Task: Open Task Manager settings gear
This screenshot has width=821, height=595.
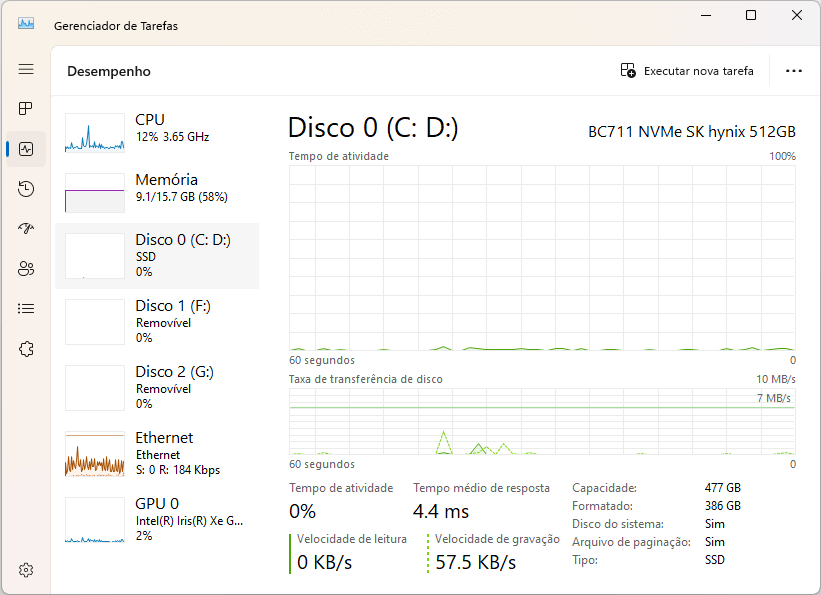Action: 26,570
